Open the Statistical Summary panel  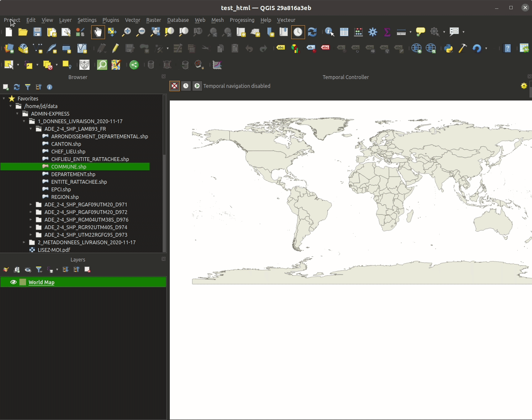386,32
